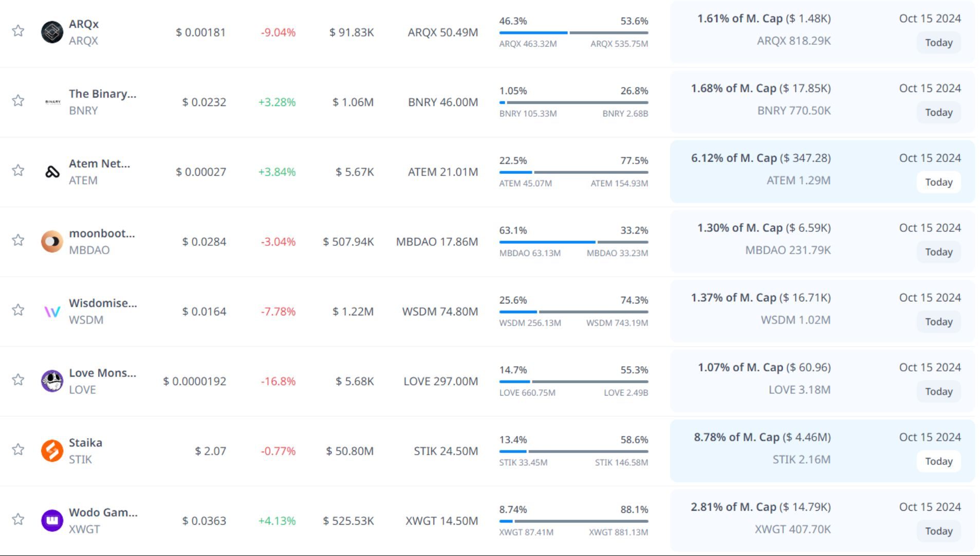
Task: Click moonboots 63.1% unlock progress bar
Action: tap(574, 242)
